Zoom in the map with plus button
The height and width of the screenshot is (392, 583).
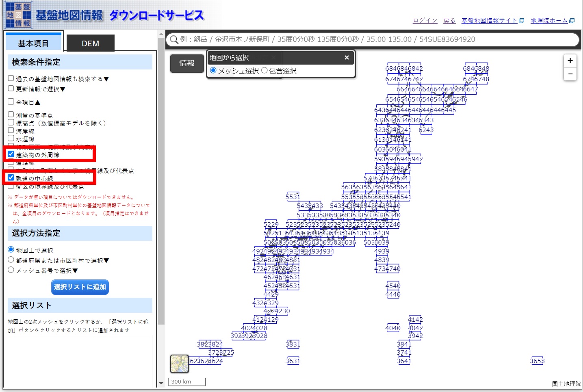(x=570, y=61)
